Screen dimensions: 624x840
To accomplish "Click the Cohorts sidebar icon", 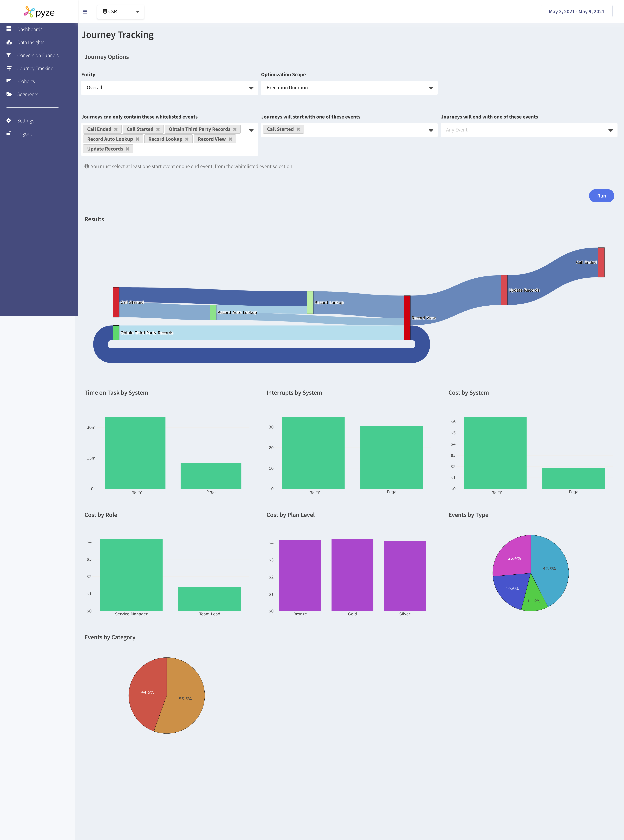I will pyautogui.click(x=9, y=81).
